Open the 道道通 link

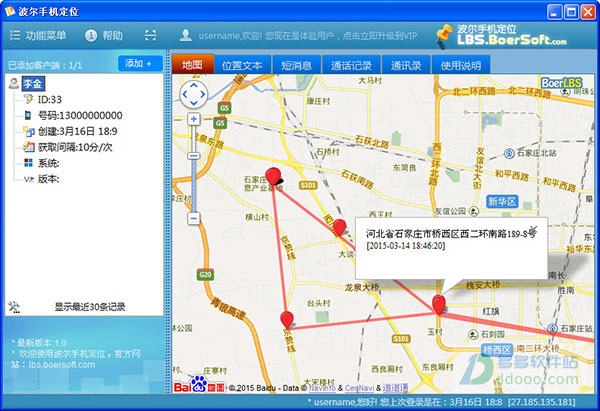395,388
